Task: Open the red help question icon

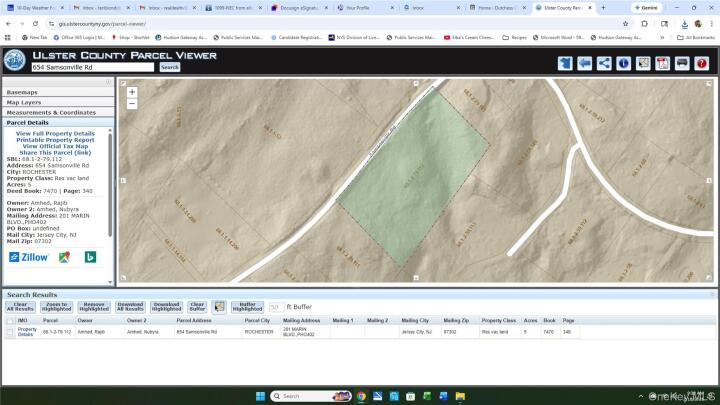Action: pyautogui.click(x=702, y=63)
